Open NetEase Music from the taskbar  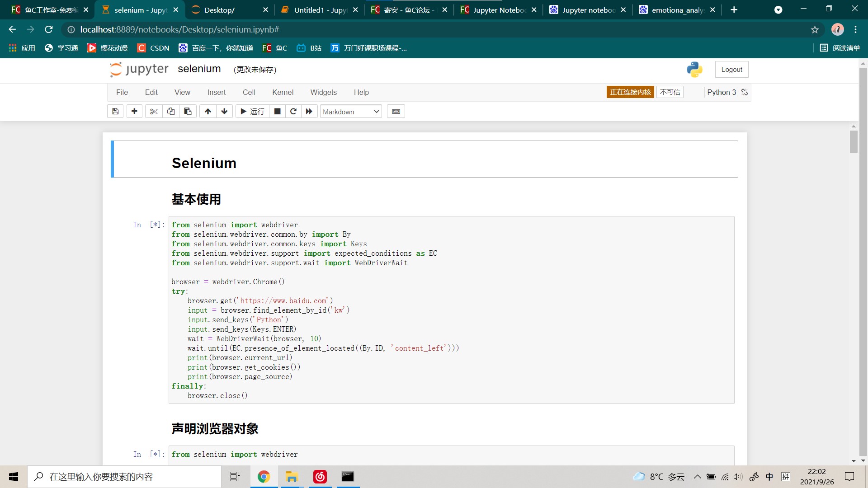pos(320,477)
